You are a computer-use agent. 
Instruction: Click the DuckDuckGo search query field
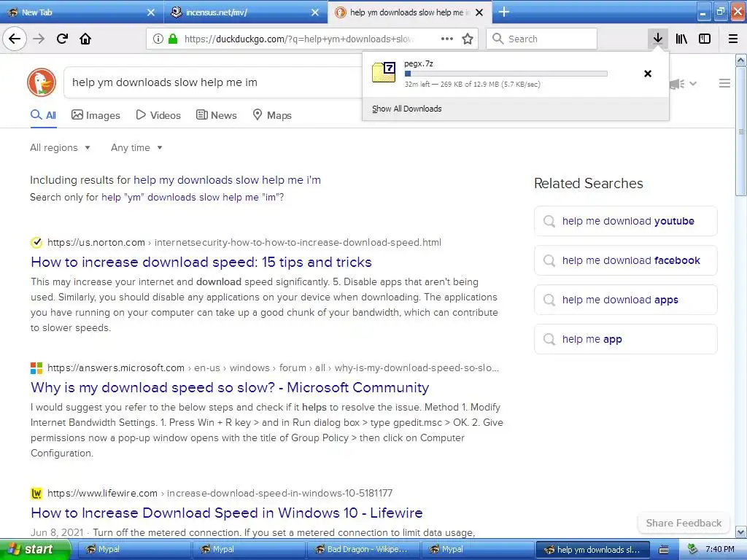[x=213, y=82]
